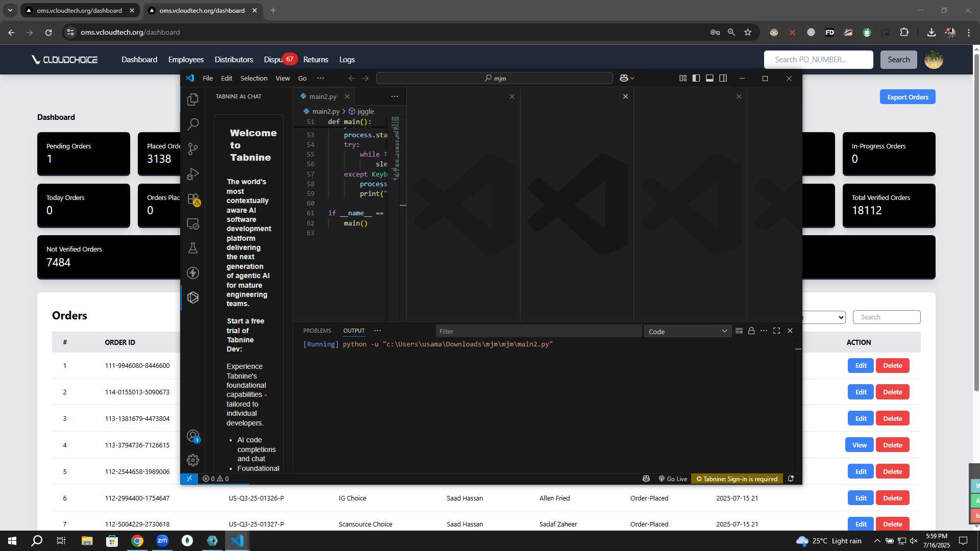Screen dimensions: 980x551
Task: Open the VS Code notifications bell
Action: pos(791,479)
